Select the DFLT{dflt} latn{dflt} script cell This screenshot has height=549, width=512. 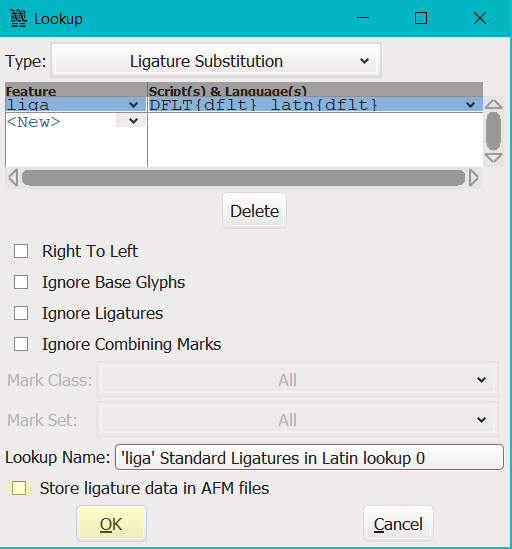pyautogui.click(x=315, y=105)
